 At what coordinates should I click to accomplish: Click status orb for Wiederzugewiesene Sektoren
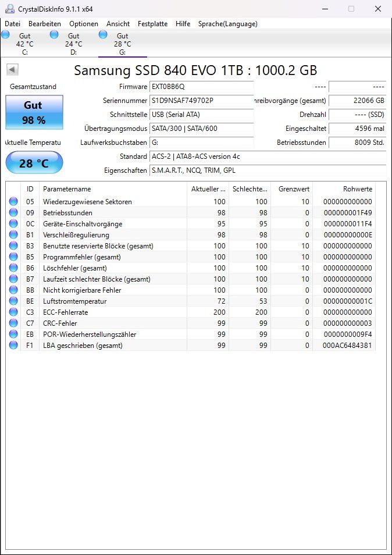click(13, 202)
